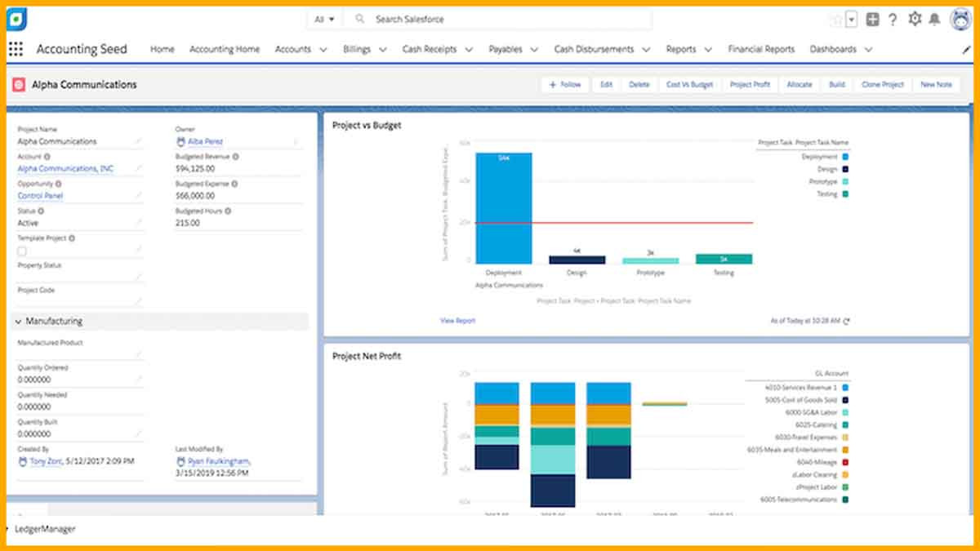Click the info icon next to Budgeted Expense

click(x=236, y=184)
